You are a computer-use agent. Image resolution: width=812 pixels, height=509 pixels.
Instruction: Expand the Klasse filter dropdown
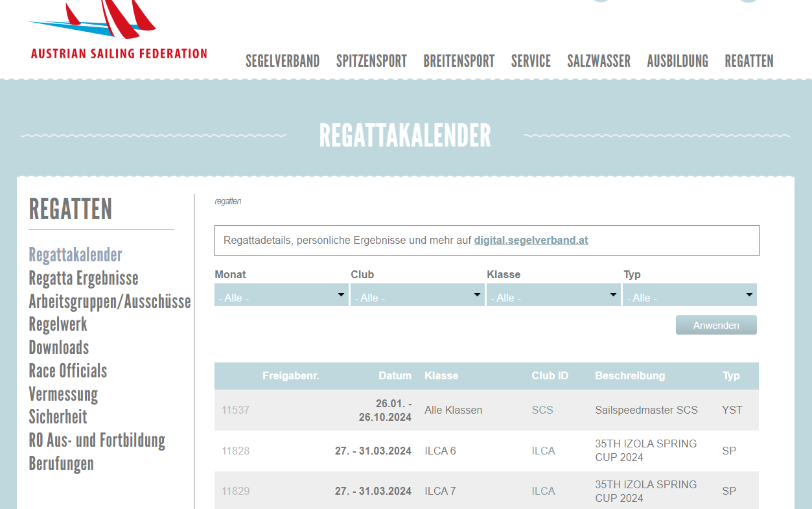pos(553,295)
